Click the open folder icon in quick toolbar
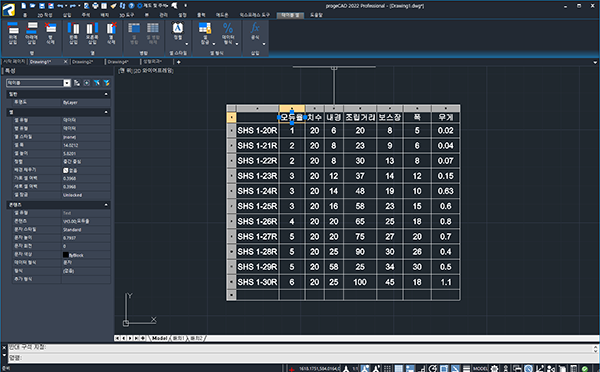Viewport: 600px width, 372px height. click(33, 6)
